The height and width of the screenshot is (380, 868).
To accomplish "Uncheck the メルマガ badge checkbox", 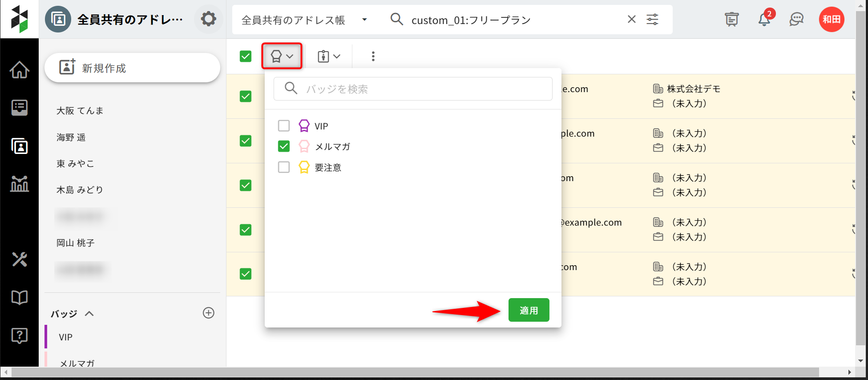I will tap(284, 146).
